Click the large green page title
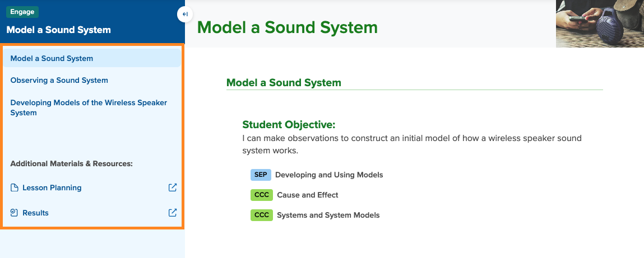 click(x=288, y=27)
